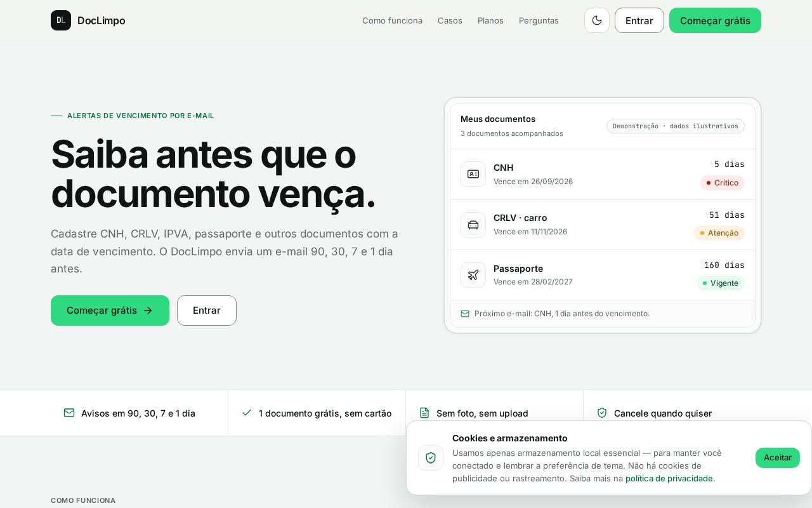812x508 pixels.
Task: Go to the Casos nav section
Action: pyautogui.click(x=450, y=20)
